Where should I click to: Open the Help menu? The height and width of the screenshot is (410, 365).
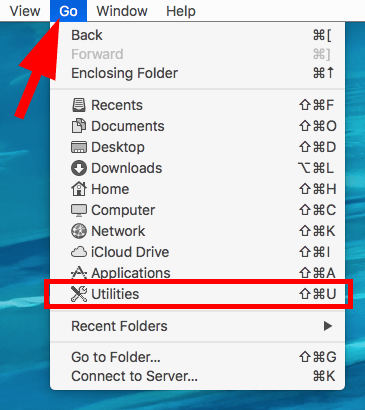pyautogui.click(x=181, y=11)
